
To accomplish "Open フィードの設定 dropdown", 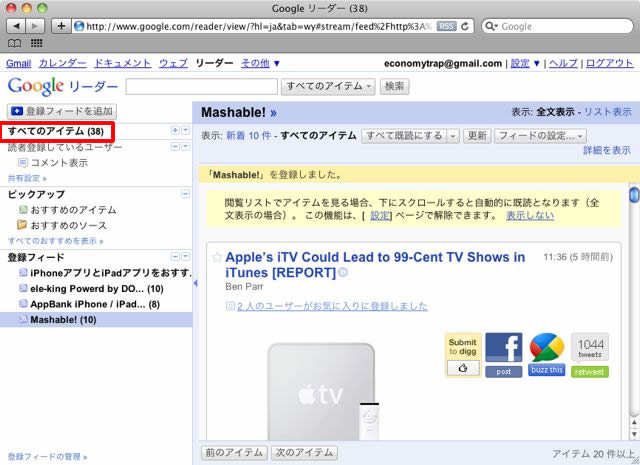I will click(x=540, y=136).
